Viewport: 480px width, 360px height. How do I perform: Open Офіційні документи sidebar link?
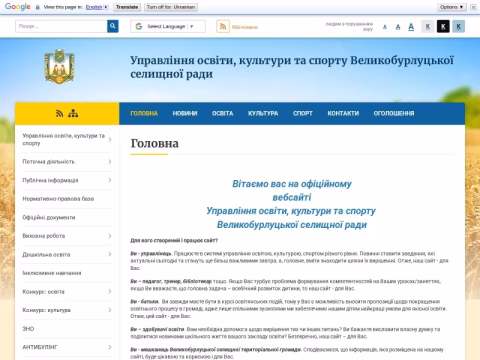tap(49, 217)
